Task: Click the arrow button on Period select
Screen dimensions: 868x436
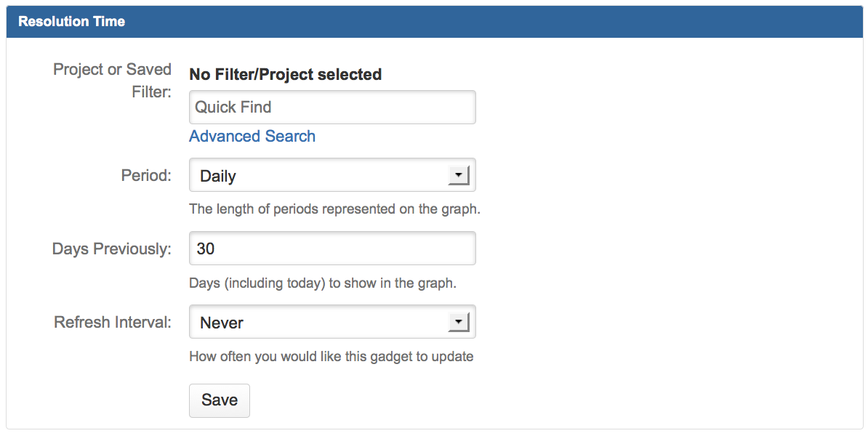Action: click(458, 176)
